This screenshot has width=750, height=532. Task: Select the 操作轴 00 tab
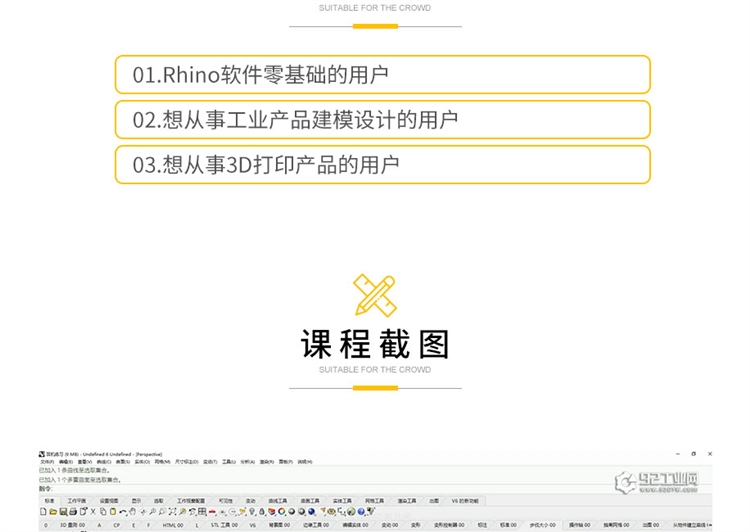tap(579, 525)
